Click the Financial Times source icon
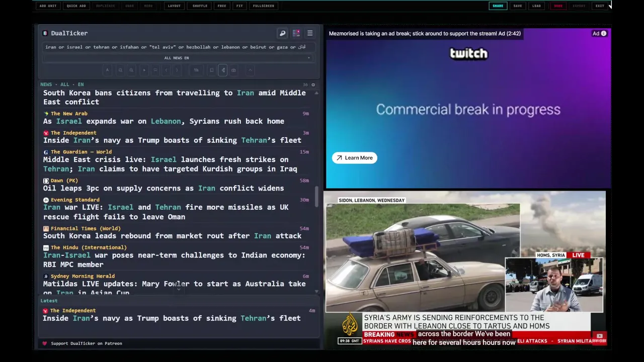This screenshot has height=362, width=644. point(46,228)
